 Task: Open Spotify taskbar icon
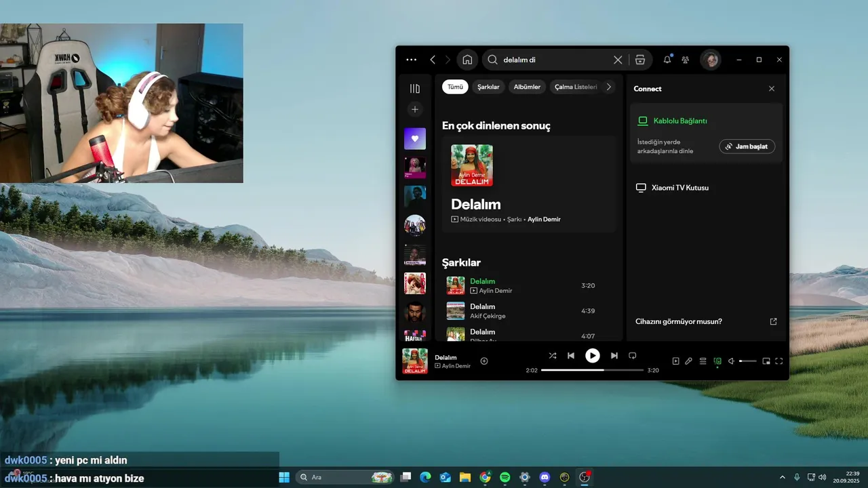click(x=505, y=477)
